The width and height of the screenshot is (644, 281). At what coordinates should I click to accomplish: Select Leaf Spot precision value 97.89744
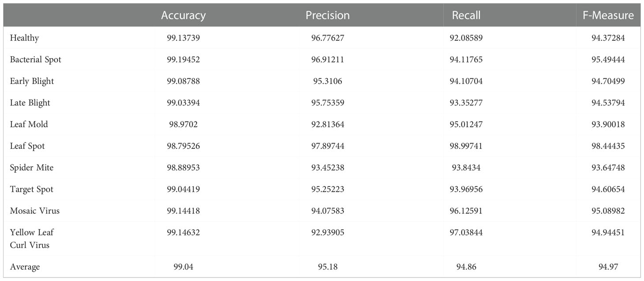[x=328, y=146]
